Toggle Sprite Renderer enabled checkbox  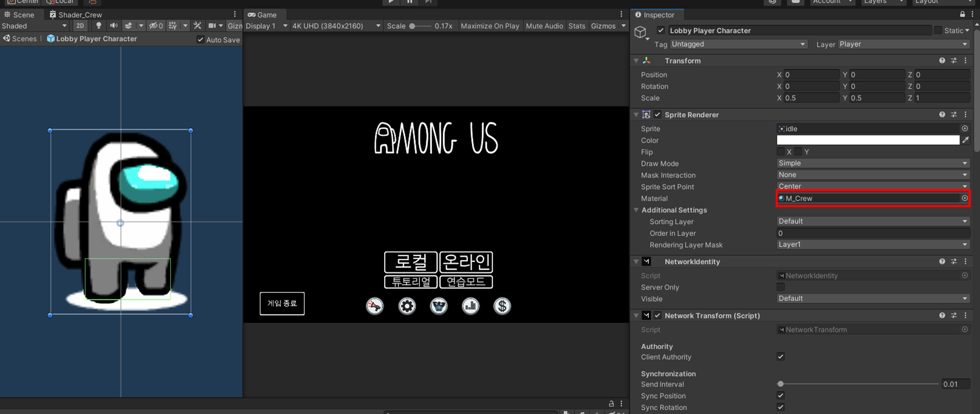(658, 114)
